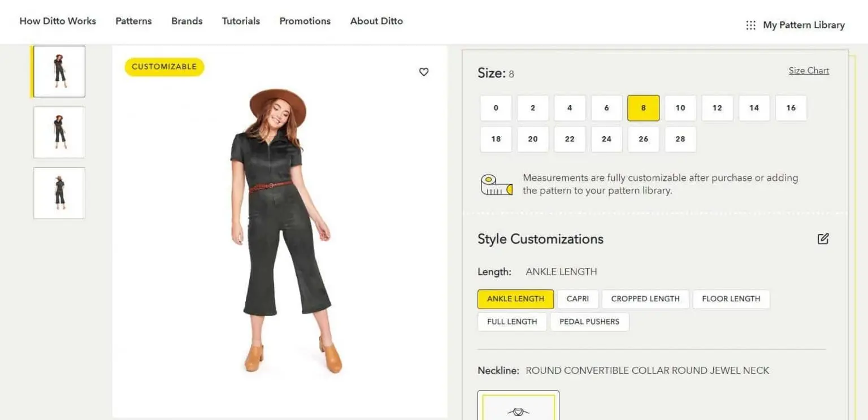The width and height of the screenshot is (868, 420).
Task: Go to How Ditto Works page
Action: [58, 21]
